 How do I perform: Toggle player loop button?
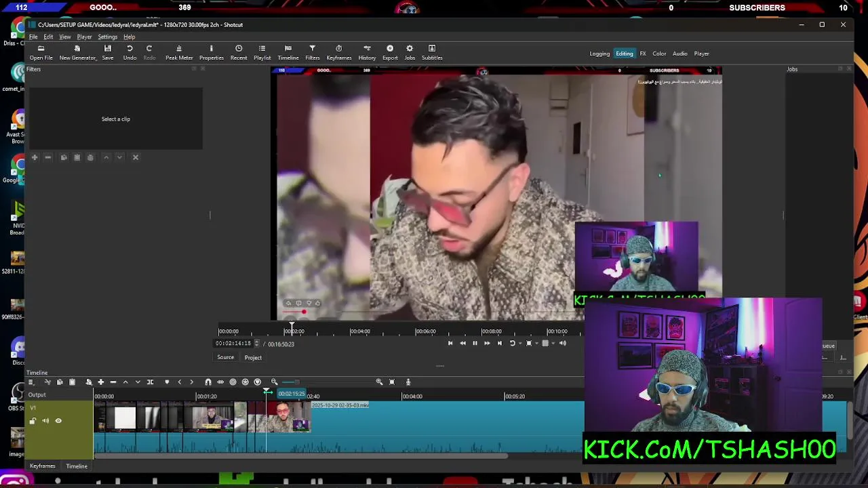512,343
